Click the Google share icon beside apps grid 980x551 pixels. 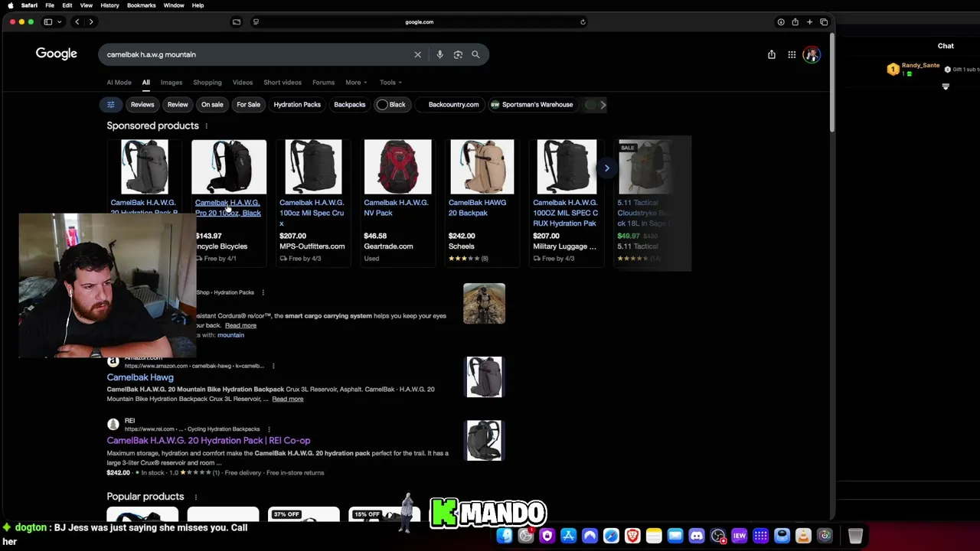coord(772,54)
